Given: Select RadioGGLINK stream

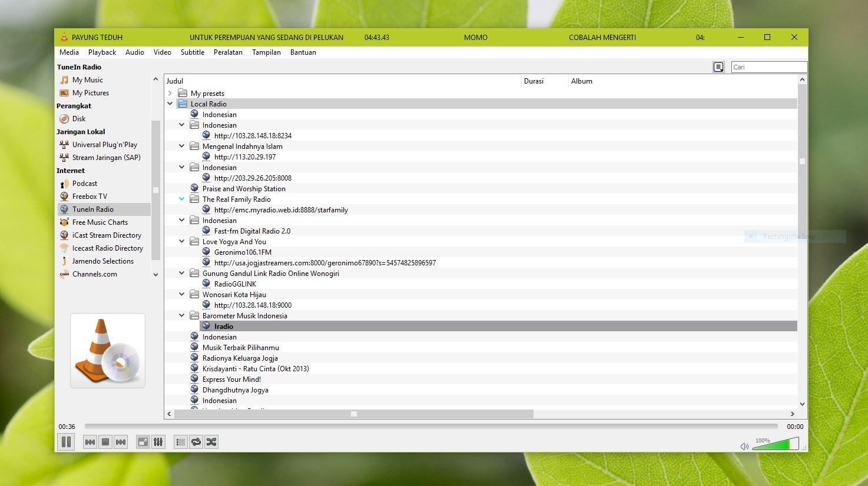Looking at the screenshot, I should point(235,284).
